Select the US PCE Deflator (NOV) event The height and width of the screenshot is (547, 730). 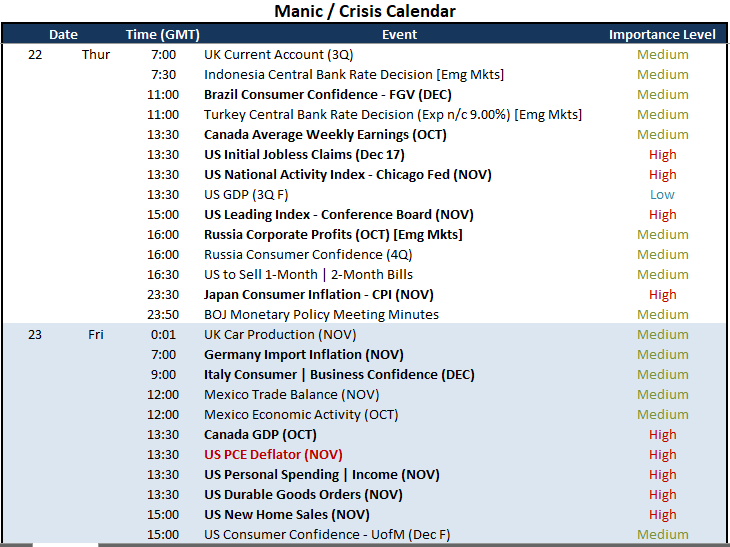tap(273, 454)
